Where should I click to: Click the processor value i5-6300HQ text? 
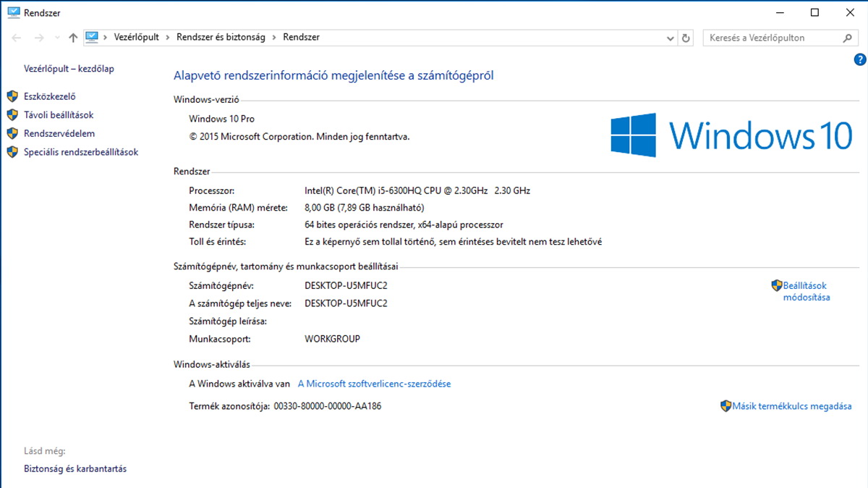tap(417, 191)
